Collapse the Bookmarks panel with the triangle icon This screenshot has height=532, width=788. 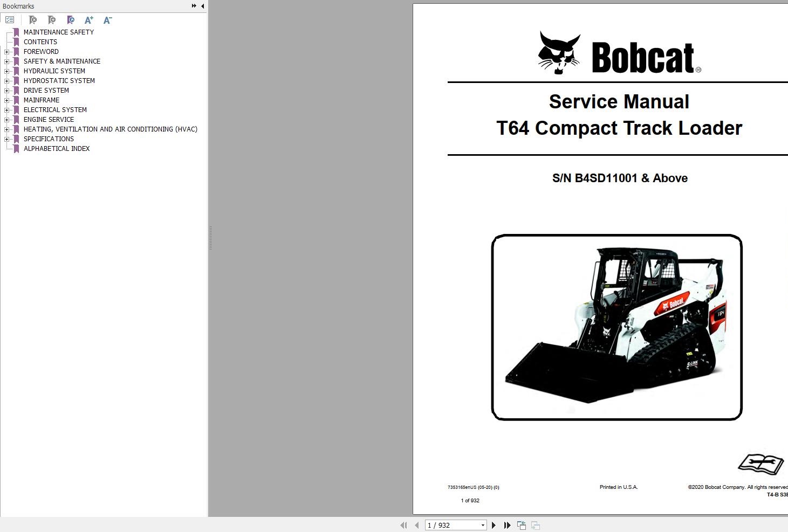[202, 6]
